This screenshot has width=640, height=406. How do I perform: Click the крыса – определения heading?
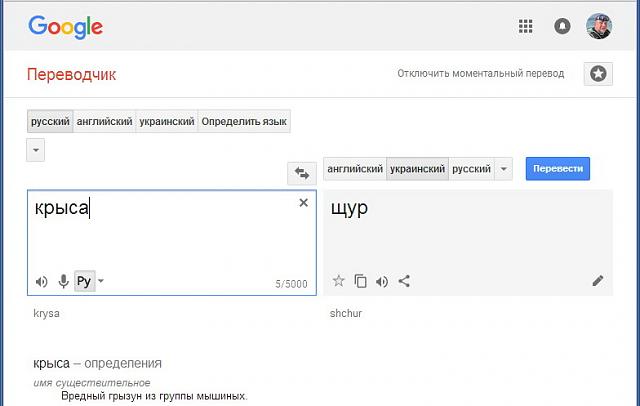pyautogui.click(x=98, y=363)
